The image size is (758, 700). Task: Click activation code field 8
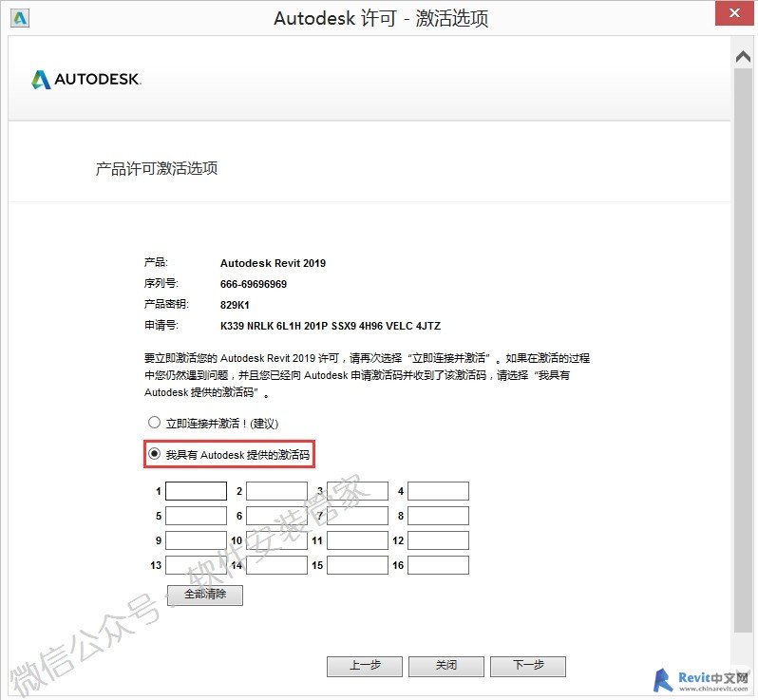click(438, 516)
